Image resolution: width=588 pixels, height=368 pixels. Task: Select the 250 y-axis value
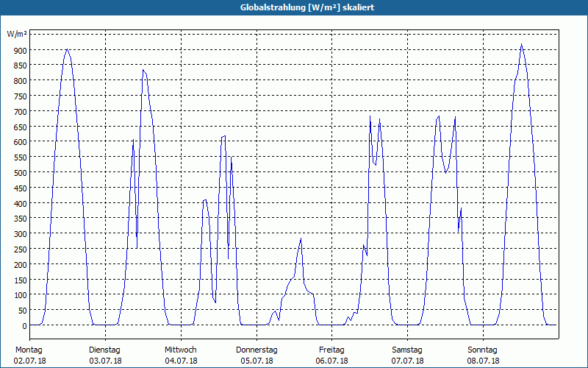click(x=21, y=250)
